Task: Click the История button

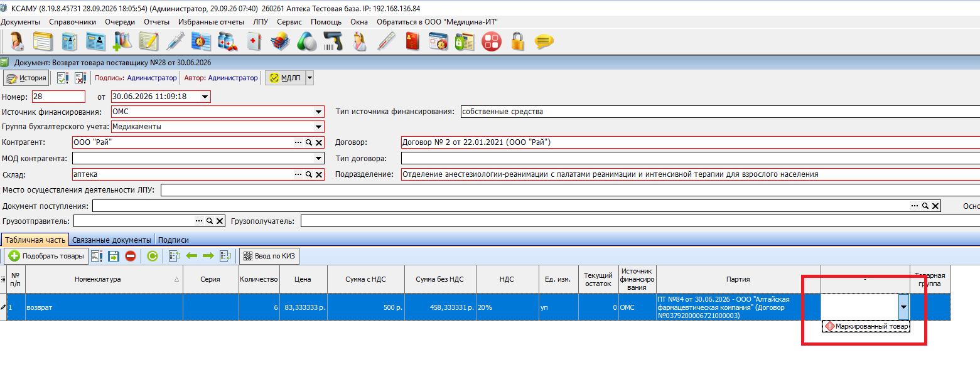Action: click(x=26, y=78)
